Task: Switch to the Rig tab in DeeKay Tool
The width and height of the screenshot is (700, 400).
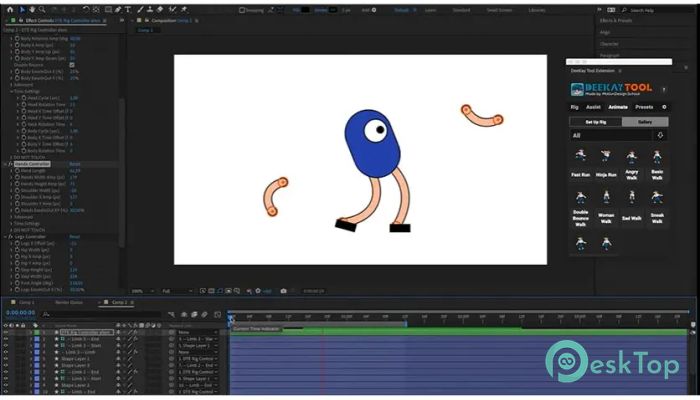Action: tap(574, 107)
